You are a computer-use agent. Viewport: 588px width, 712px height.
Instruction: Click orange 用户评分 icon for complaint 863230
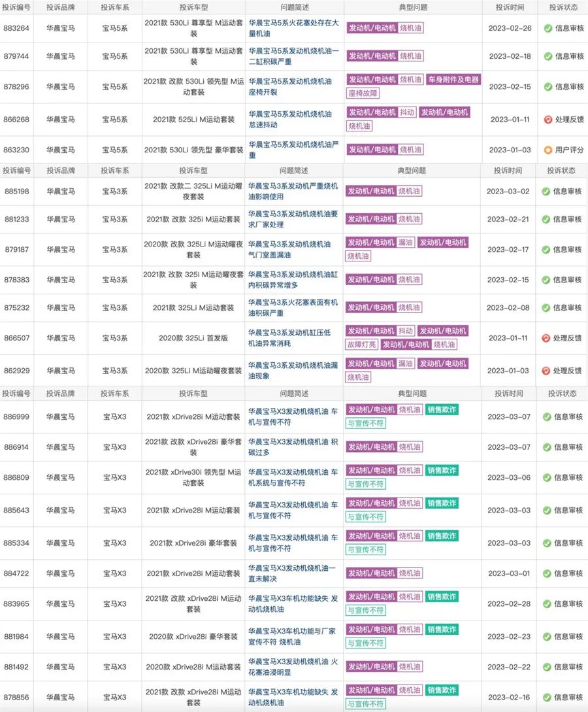click(548, 150)
